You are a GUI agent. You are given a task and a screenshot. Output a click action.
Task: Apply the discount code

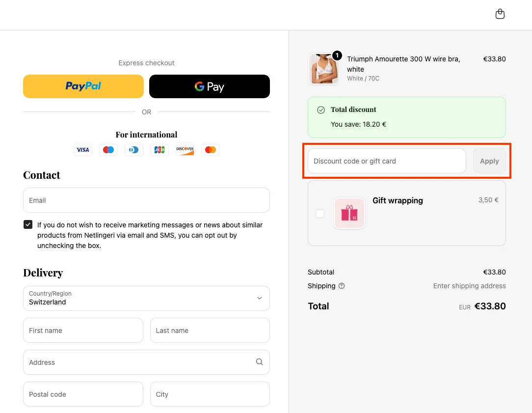[489, 161]
